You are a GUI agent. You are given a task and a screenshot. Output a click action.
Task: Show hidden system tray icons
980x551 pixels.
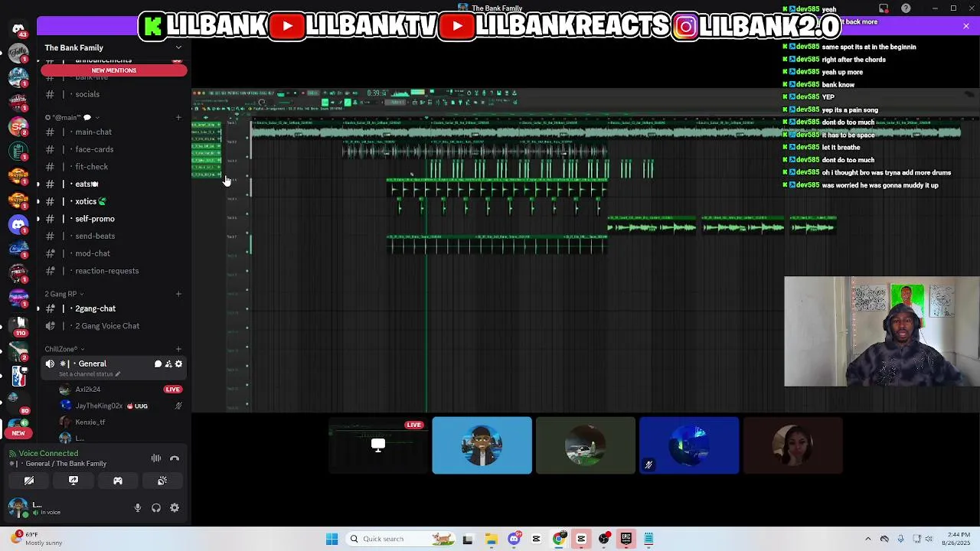coord(867,539)
